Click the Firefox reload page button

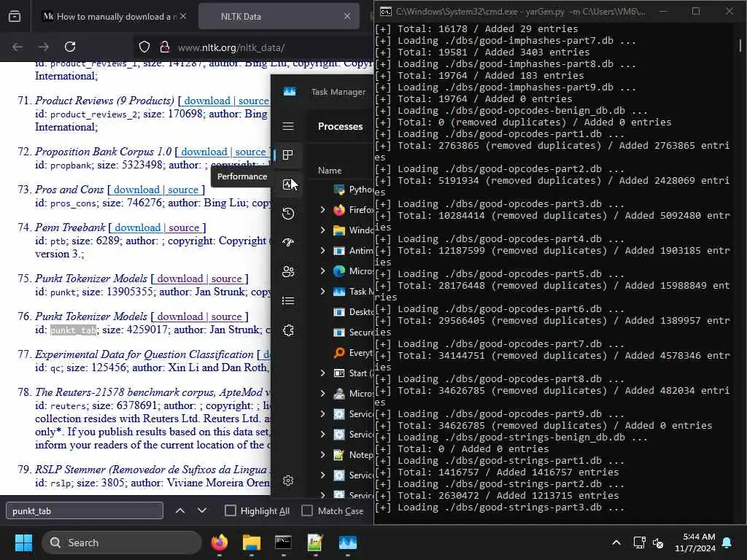(x=70, y=47)
